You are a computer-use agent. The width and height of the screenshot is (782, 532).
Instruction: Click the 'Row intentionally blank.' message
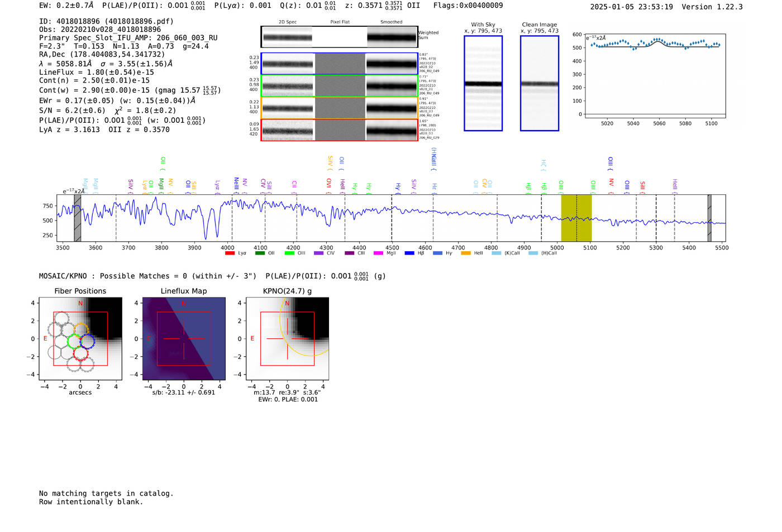(x=91, y=502)
